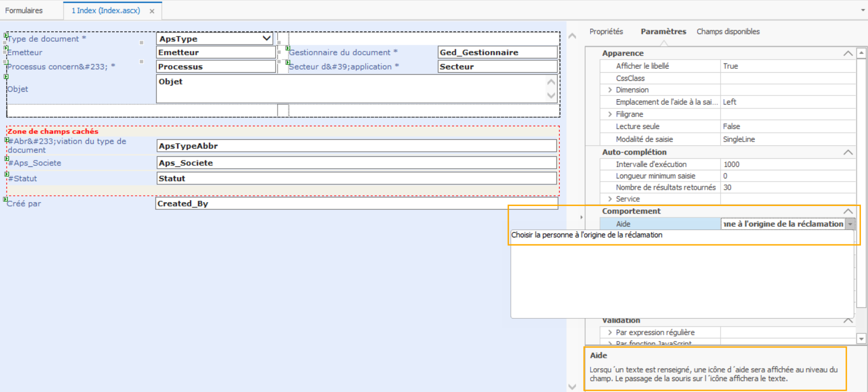
Task: Select the Ged_Gestionnaire field
Action: pyautogui.click(x=497, y=53)
